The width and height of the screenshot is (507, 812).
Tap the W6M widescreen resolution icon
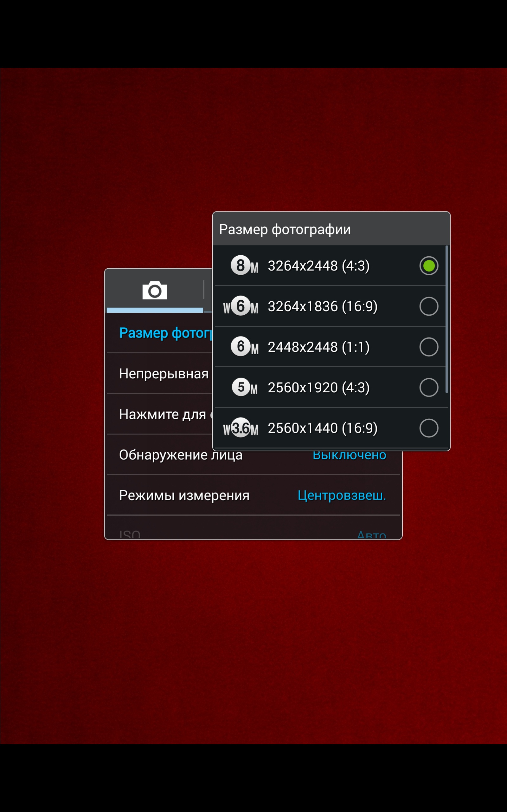[241, 306]
